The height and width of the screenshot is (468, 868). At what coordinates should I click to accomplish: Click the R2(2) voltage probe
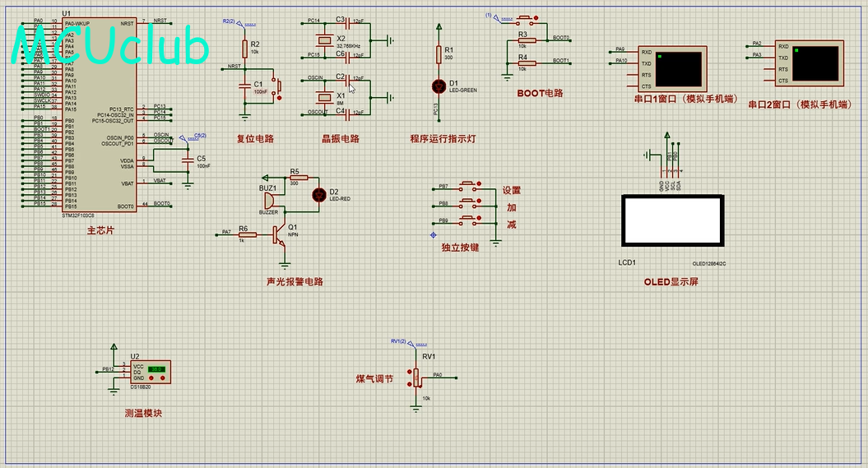(x=239, y=23)
